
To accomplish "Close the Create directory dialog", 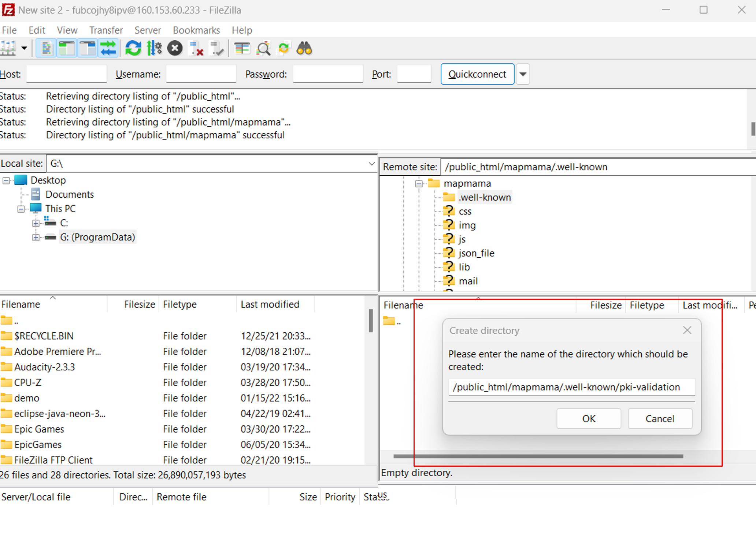I will tap(687, 330).
